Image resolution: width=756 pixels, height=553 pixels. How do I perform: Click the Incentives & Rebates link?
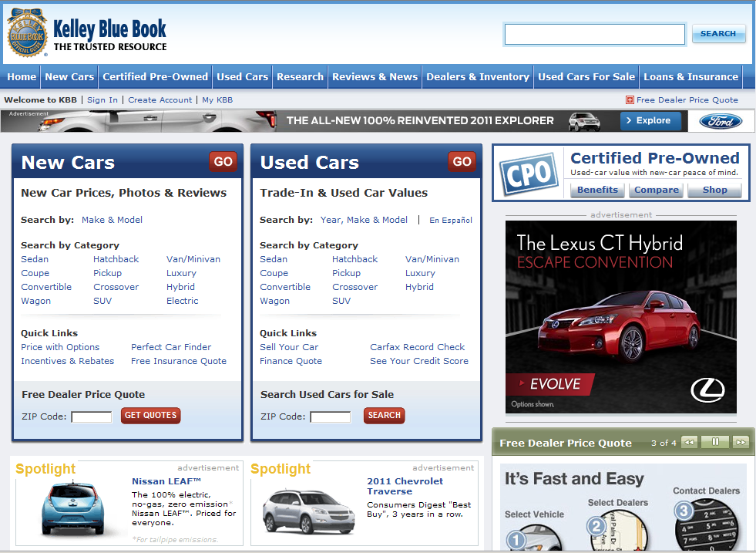tap(68, 361)
